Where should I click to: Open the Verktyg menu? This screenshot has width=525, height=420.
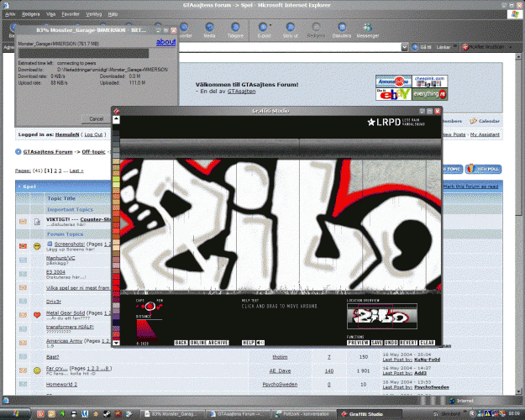(94, 14)
